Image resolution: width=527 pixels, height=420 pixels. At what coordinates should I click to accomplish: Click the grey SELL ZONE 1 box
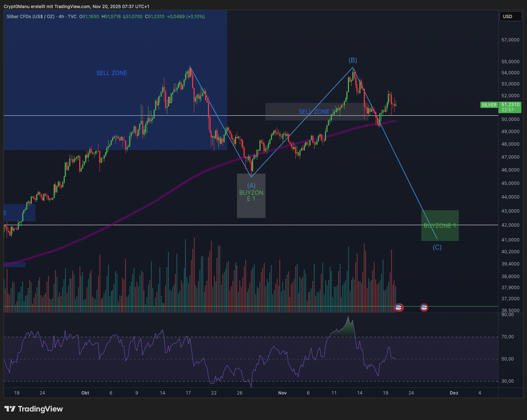tap(316, 112)
